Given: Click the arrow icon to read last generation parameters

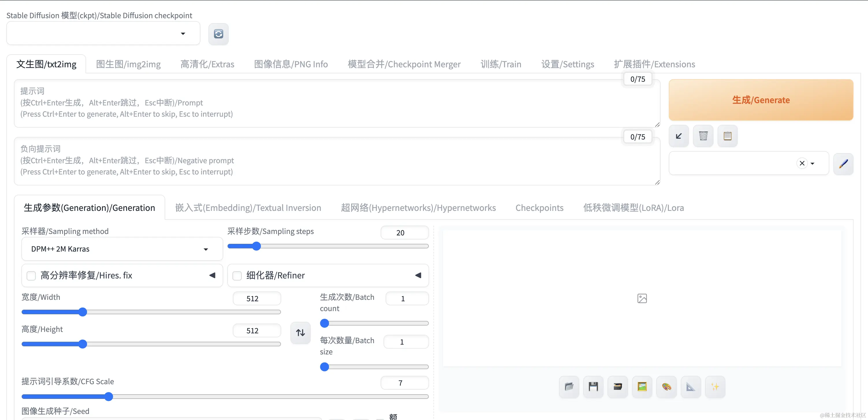Looking at the screenshot, I should pos(679,136).
